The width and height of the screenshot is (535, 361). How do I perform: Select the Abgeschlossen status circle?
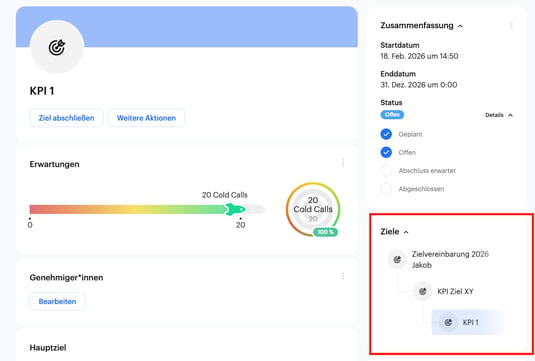click(386, 189)
